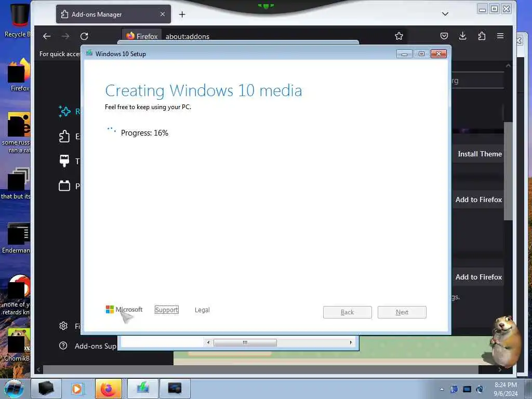Click the upper Add to Firefox button
The height and width of the screenshot is (399, 532).
478,199
